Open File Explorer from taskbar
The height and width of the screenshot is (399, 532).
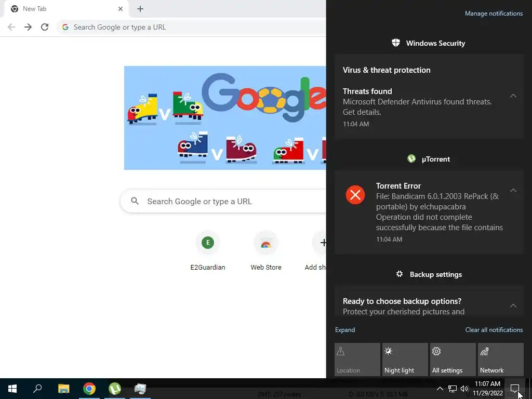(63, 389)
